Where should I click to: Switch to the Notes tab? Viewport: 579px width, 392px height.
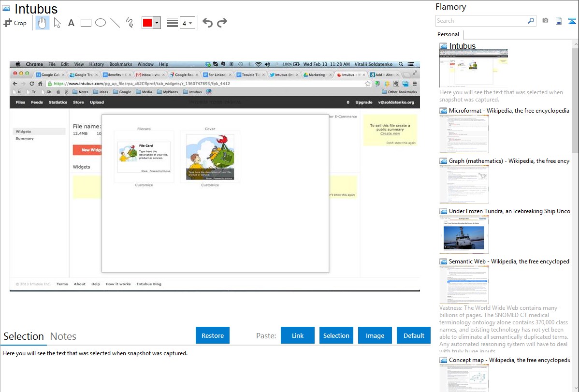click(63, 336)
